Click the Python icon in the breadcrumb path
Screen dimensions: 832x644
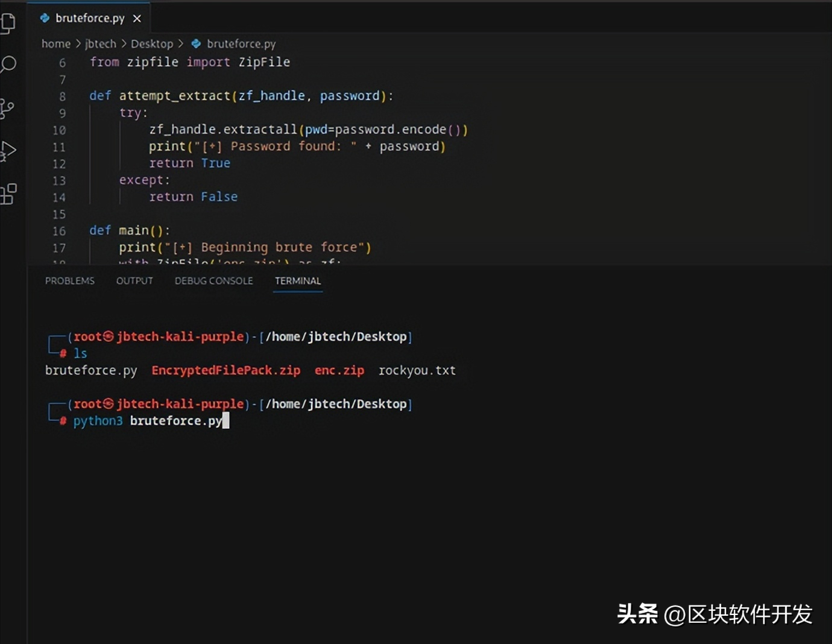196,43
